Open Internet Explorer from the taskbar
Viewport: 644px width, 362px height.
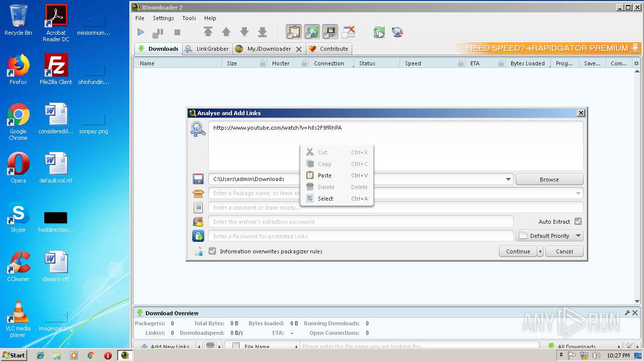coord(40,355)
